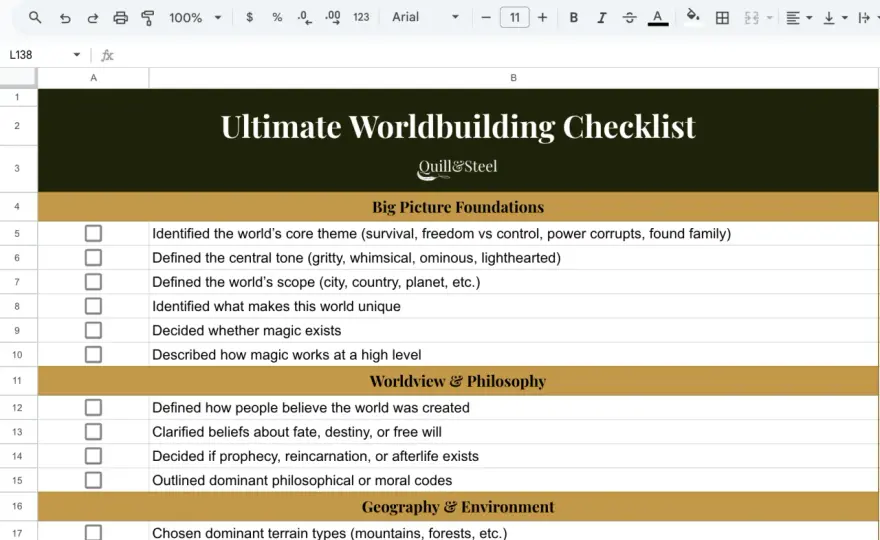The width and height of the screenshot is (880, 540).
Task: Check box for world was created row
Action: click(93, 408)
